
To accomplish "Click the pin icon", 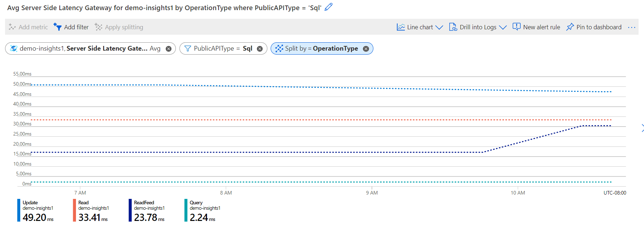I will click(x=570, y=27).
